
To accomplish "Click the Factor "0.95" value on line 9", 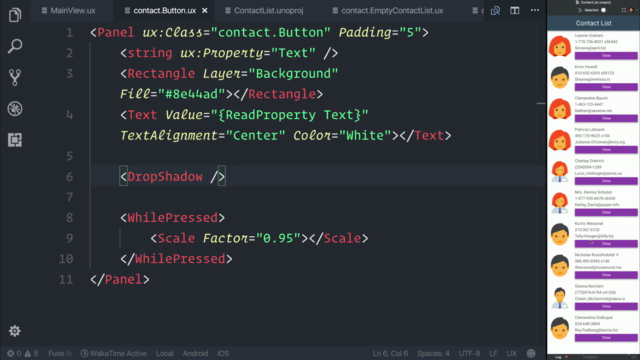I will [x=278, y=238].
